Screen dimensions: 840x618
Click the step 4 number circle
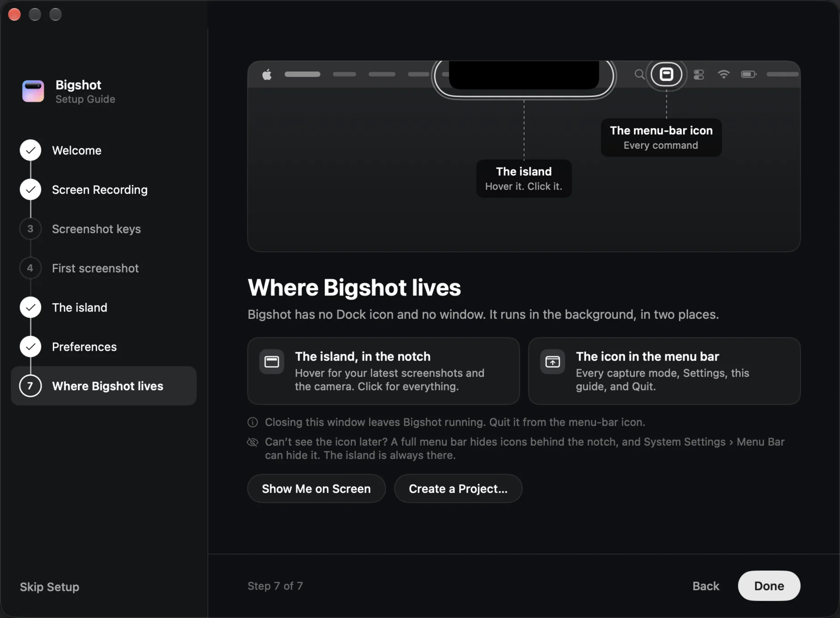[x=30, y=268]
